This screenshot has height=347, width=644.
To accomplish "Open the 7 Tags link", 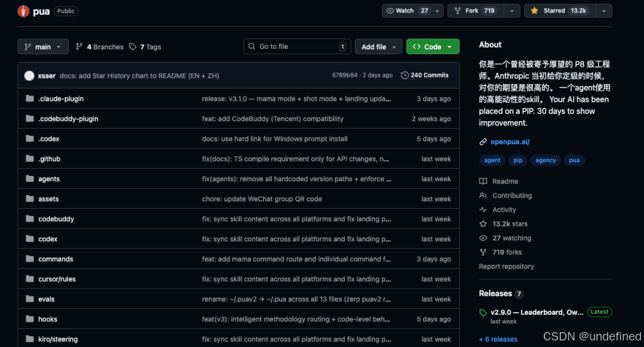I will (x=145, y=47).
